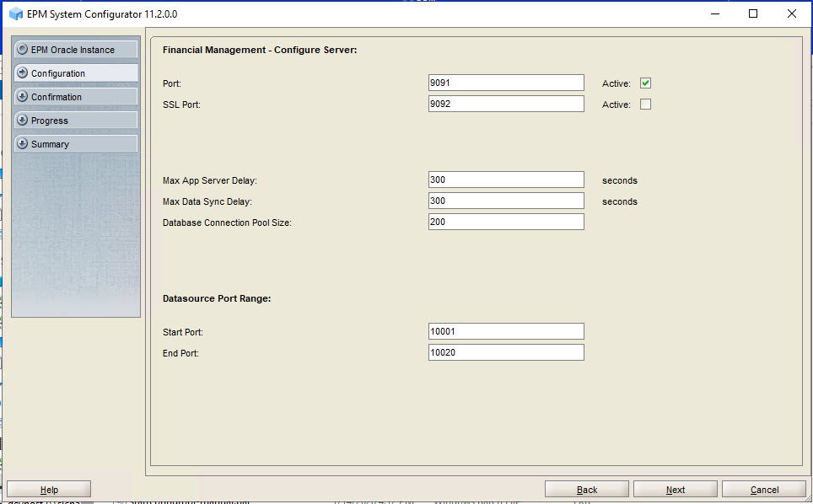Close the EPM System Configurator window
Image resolution: width=813 pixels, height=504 pixels.
(792, 14)
